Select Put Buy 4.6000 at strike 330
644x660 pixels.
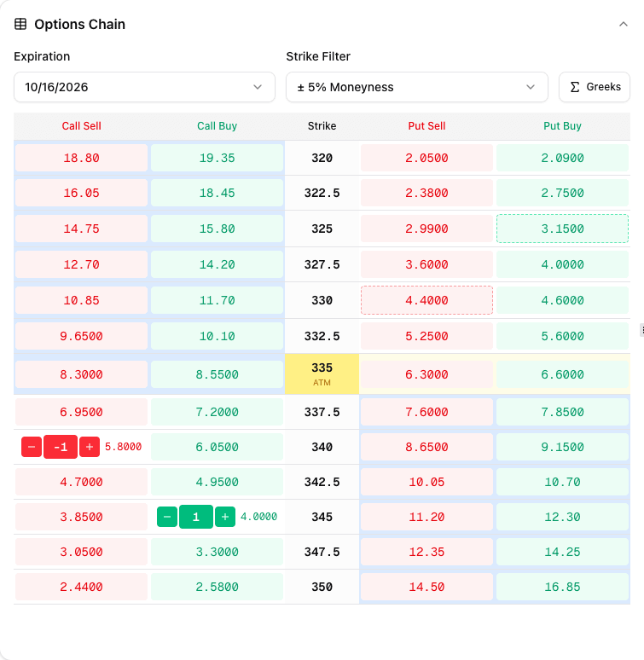pyautogui.click(x=562, y=300)
